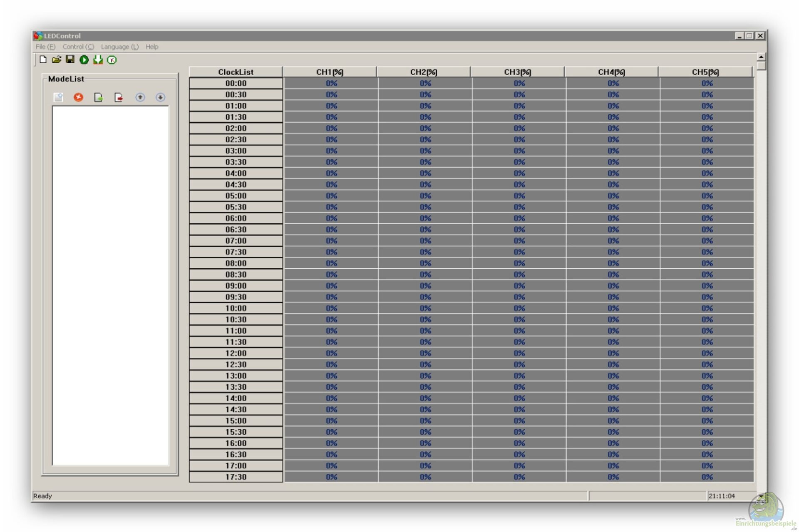Viewport: 799px width, 532px height.
Task: Click the save floppy disk icon
Action: click(x=70, y=59)
